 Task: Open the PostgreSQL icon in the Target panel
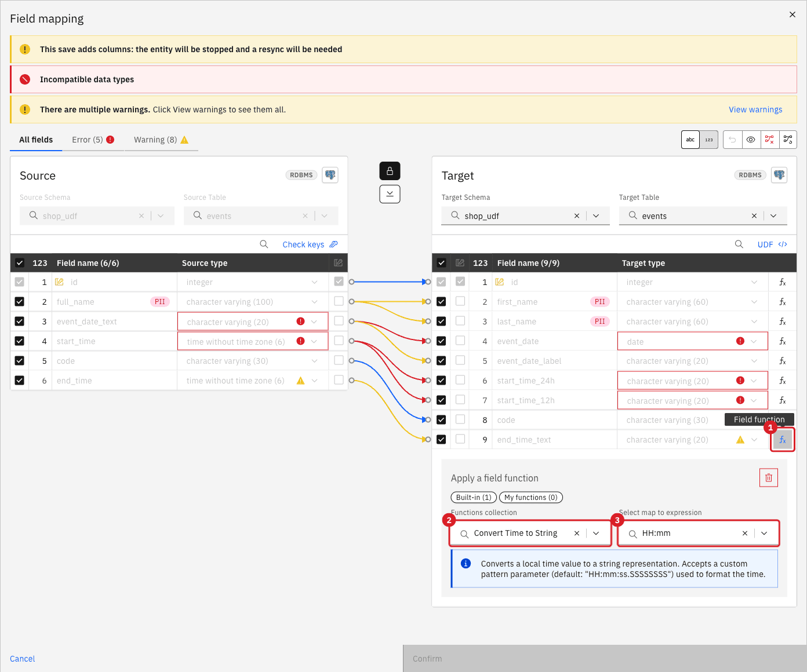tap(779, 175)
